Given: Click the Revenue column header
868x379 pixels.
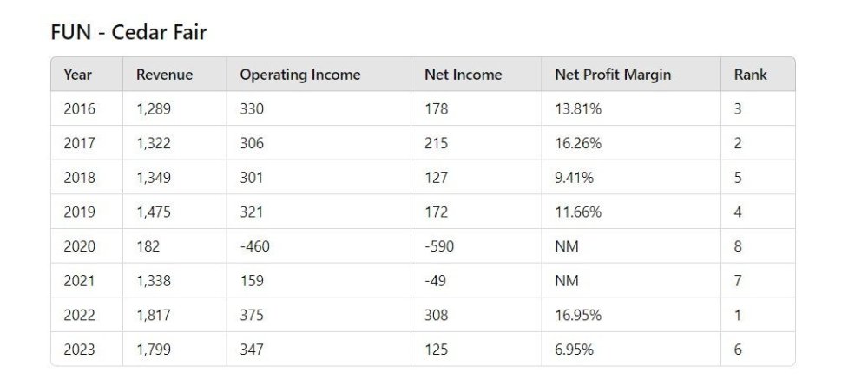Looking at the screenshot, I should 164,75.
